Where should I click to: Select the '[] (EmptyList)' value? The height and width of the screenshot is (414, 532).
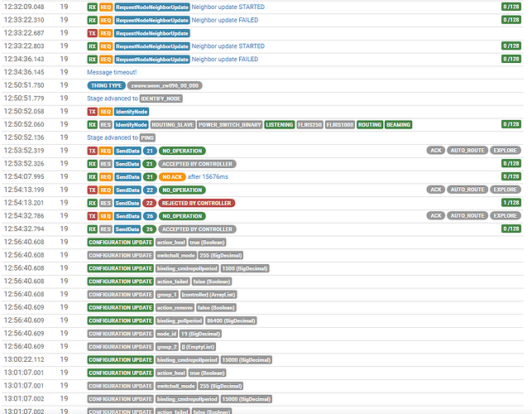pyautogui.click(x=198, y=347)
